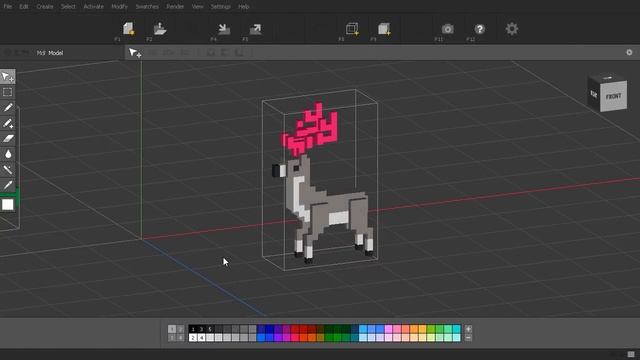640x360 pixels.
Task: Remove a palette row with the minus button
Action: click(x=468, y=338)
